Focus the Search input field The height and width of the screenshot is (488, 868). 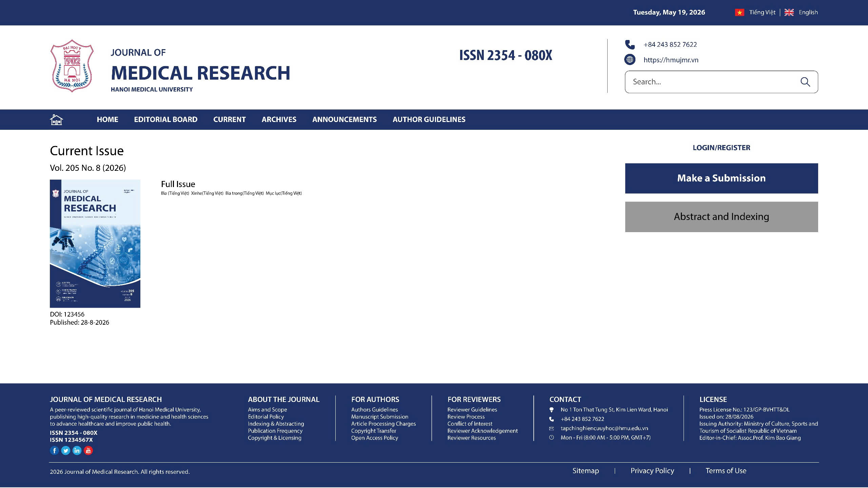pyautogui.click(x=712, y=82)
